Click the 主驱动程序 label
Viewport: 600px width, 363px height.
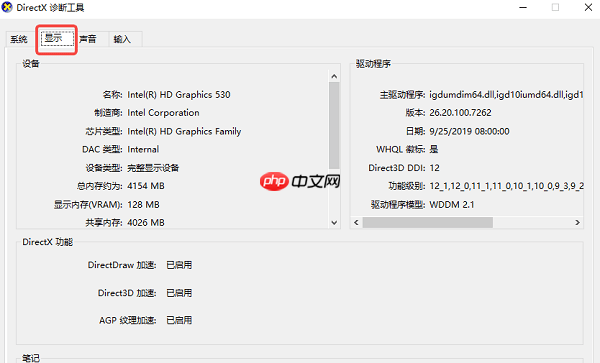click(x=402, y=94)
